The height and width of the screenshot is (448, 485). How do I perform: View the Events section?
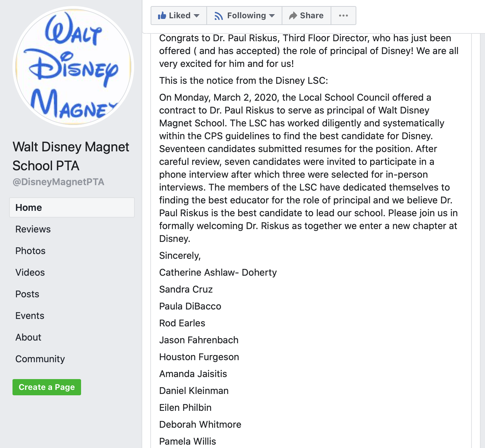pyautogui.click(x=30, y=316)
